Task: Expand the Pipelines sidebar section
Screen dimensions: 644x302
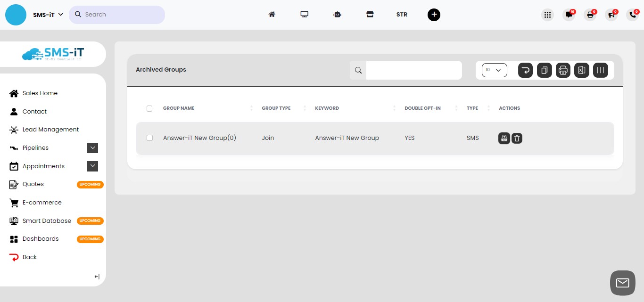Action: pyautogui.click(x=92, y=147)
